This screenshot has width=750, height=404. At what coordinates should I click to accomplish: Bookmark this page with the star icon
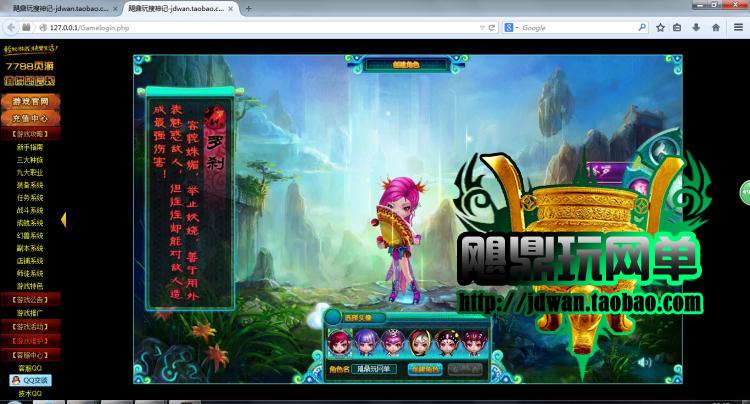[x=660, y=28]
